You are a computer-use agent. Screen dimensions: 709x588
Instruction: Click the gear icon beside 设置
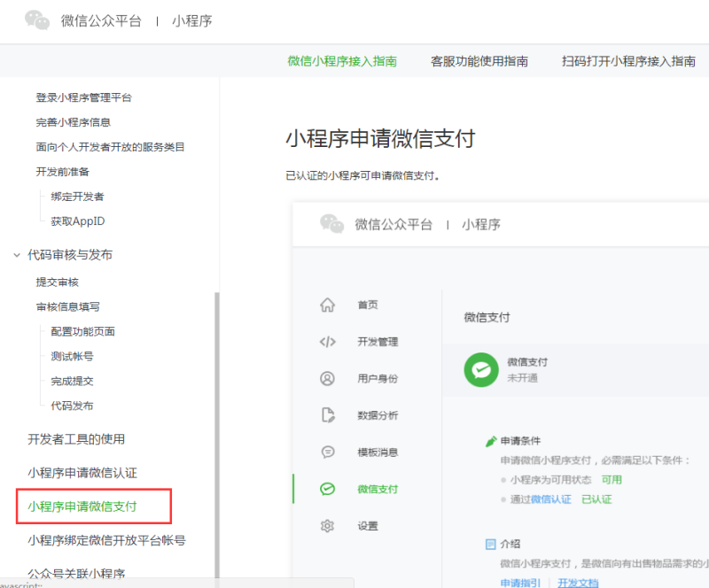(327, 526)
